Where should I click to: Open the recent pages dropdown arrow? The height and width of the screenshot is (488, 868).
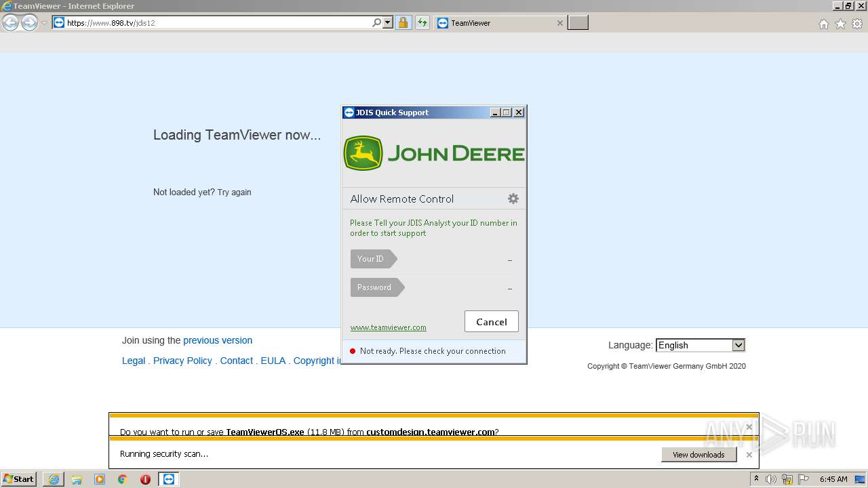(x=44, y=23)
